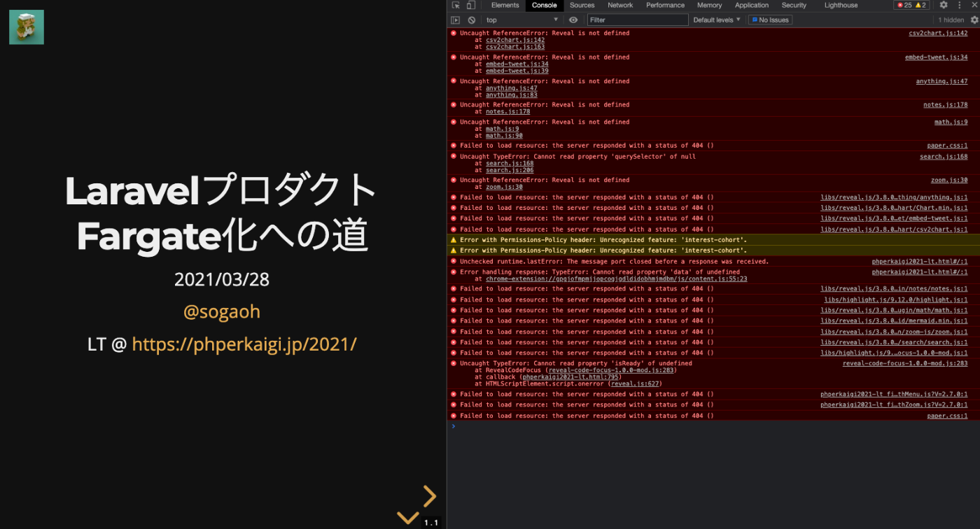Open the anything.js:47 source link on the right
This screenshot has height=529, width=980.
[942, 81]
